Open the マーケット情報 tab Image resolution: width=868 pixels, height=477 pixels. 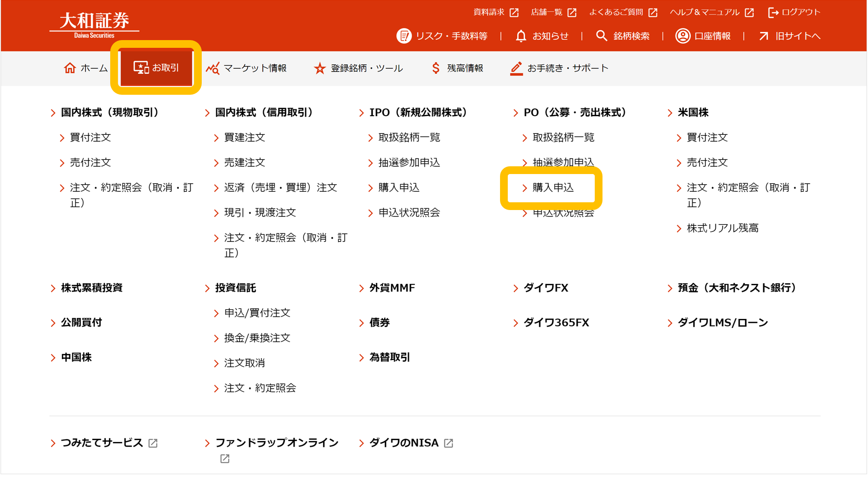tap(246, 68)
